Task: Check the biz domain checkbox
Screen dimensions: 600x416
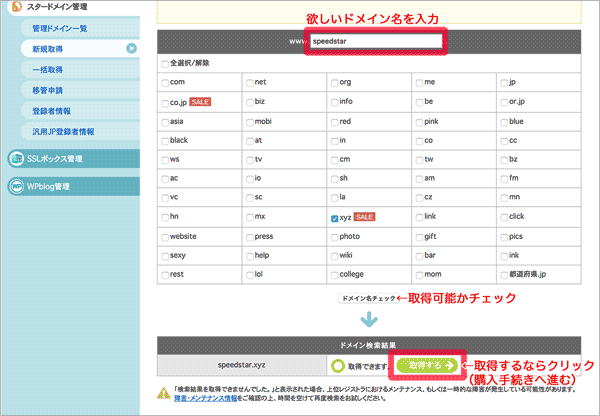Action: tap(250, 102)
